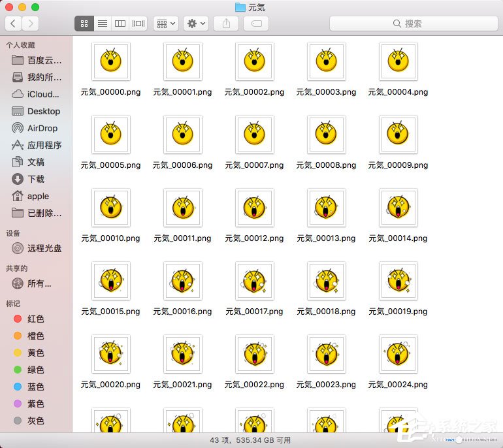Click the file name 元気_00022.png
The width and height of the screenshot is (503, 448).
[x=254, y=385]
